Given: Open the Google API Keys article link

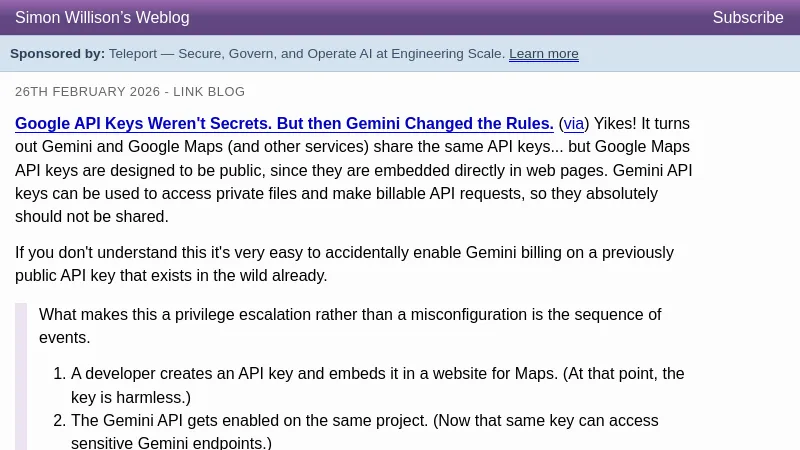Looking at the screenshot, I should click(x=284, y=124).
